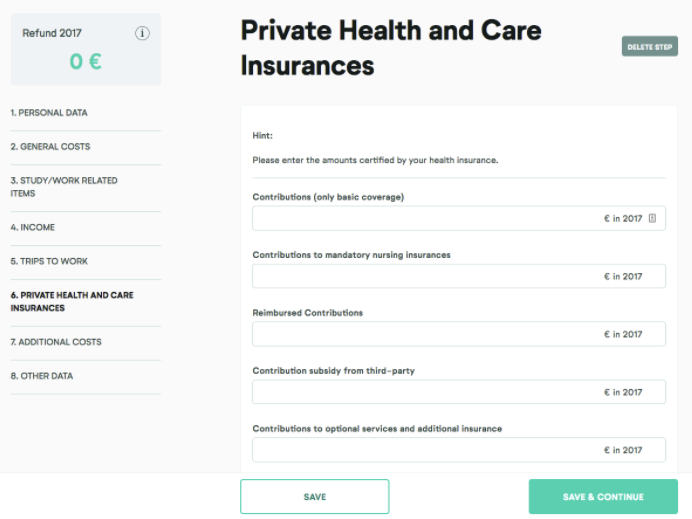Screen dimensions: 692x519
Task: Open the Income step
Action: (33, 227)
